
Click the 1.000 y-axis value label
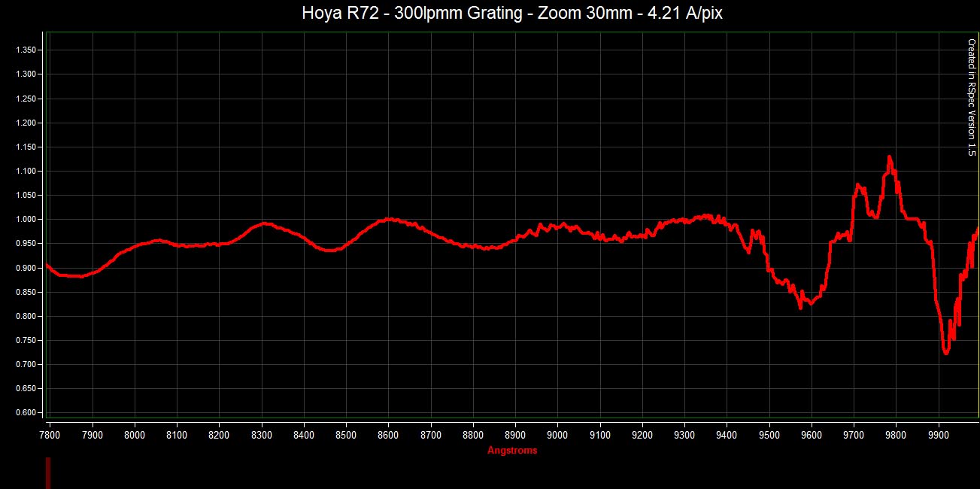click(26, 220)
